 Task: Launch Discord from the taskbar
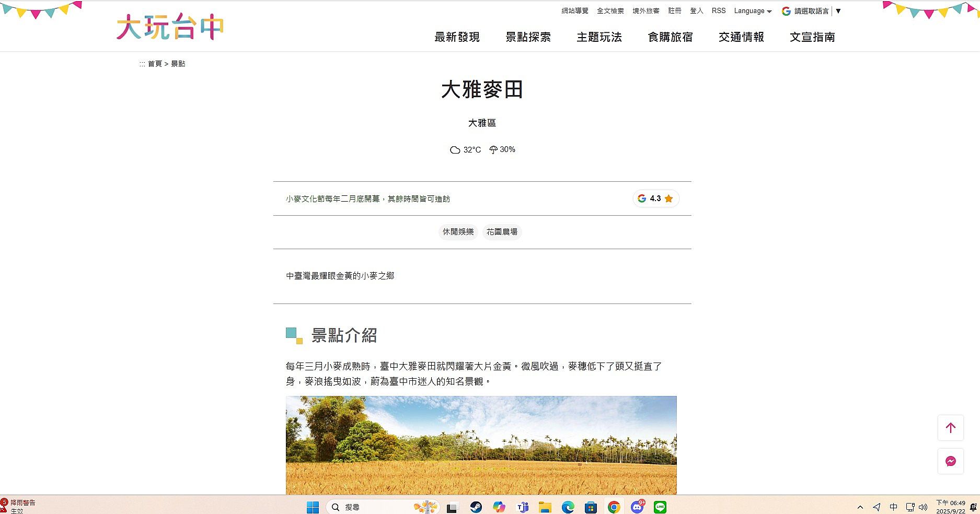(637, 507)
